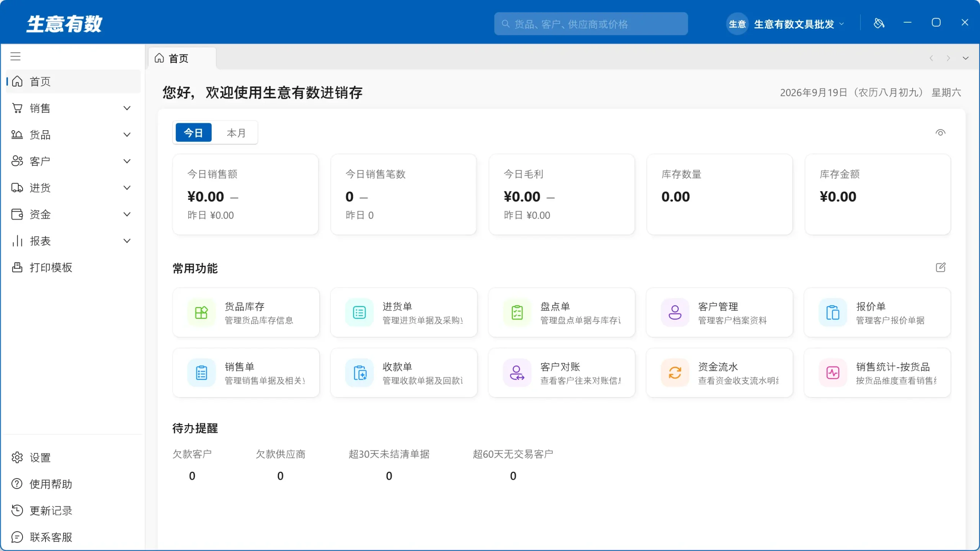Expand the 进货 sidebar menu chevron
Viewport: 980px width, 551px height.
(127, 188)
